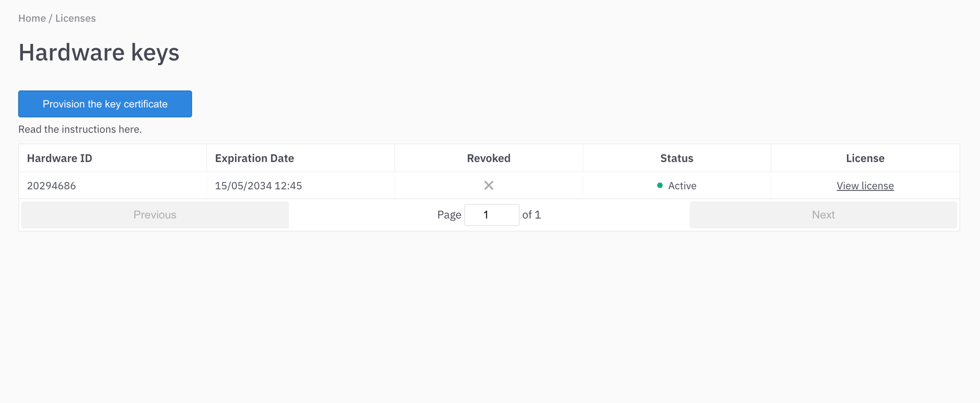Click the Previous page button
Screen dimensions: 980x403
155,215
